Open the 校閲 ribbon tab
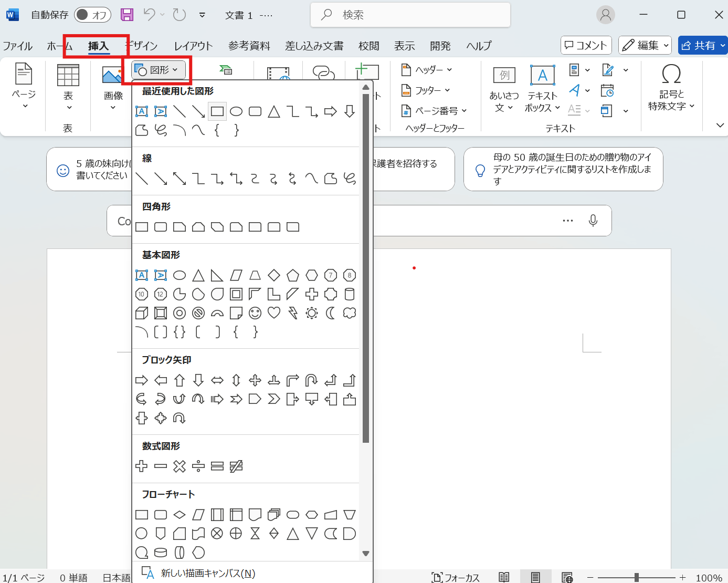Screen dimensions: 728x583 (x=369, y=46)
